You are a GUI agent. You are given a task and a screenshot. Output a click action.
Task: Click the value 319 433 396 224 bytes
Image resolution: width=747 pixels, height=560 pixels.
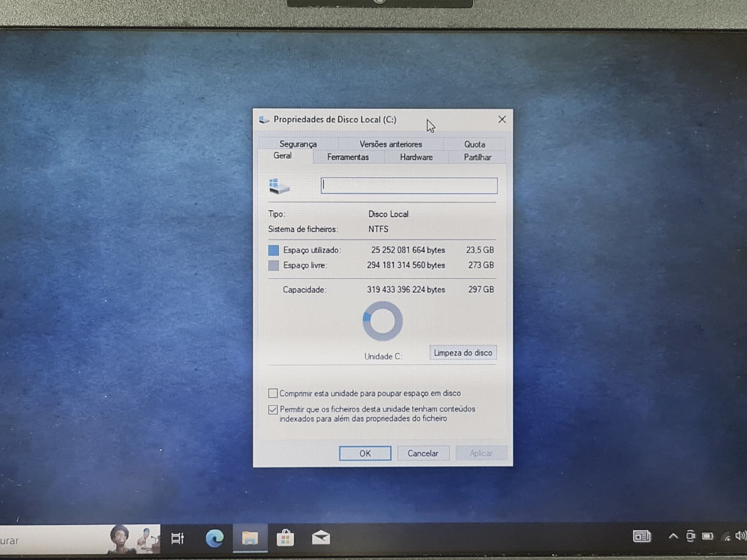pyautogui.click(x=406, y=289)
